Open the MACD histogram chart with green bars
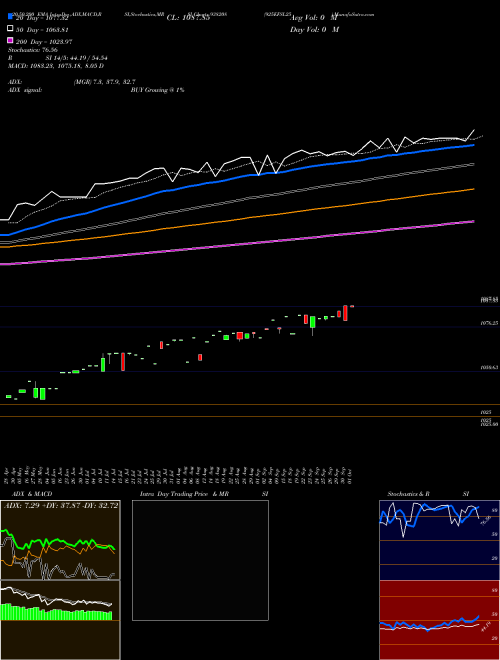This screenshot has height=660, width=500. pyautogui.click(x=60, y=620)
